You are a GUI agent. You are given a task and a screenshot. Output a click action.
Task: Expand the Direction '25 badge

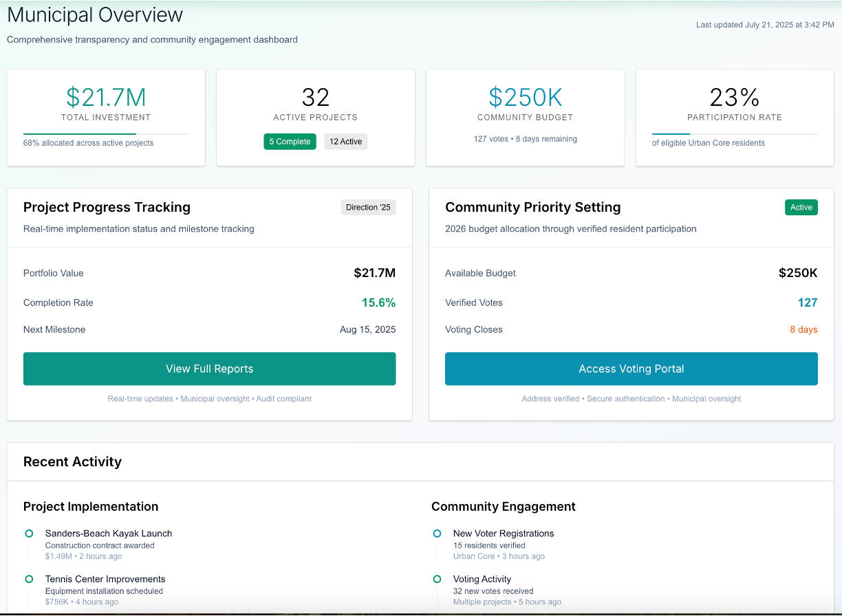[368, 207]
